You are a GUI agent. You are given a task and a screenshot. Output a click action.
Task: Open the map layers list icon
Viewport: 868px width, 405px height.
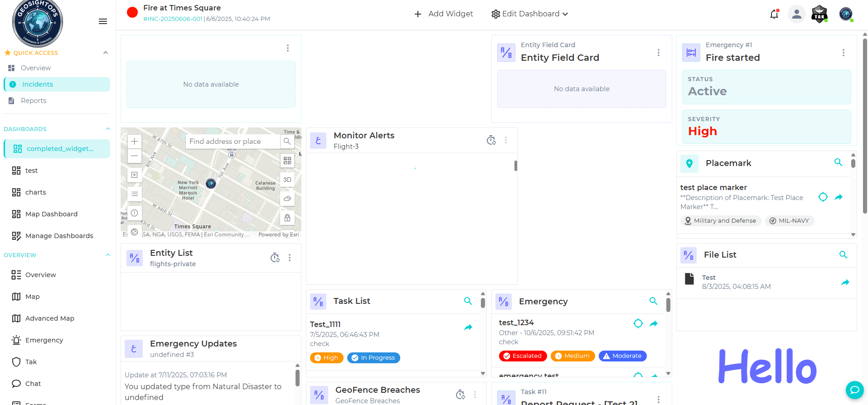click(x=135, y=194)
